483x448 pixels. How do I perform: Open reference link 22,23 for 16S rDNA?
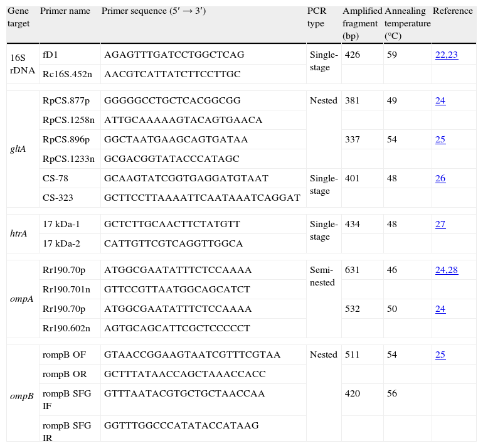pos(446,55)
